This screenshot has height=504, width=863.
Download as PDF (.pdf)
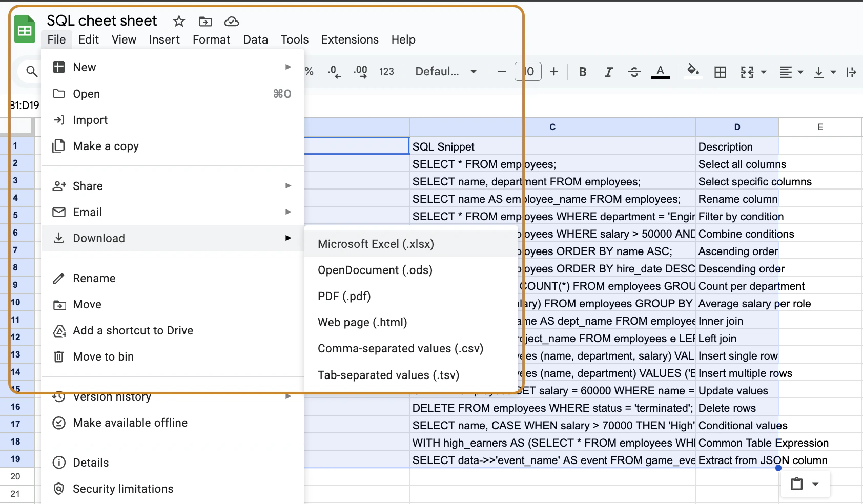[x=411, y=296]
